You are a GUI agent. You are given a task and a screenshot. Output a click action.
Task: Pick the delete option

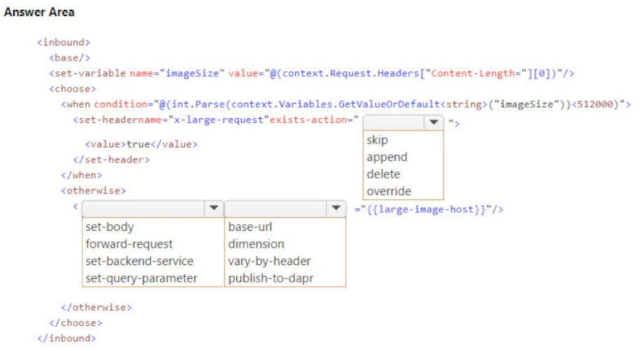click(x=383, y=174)
